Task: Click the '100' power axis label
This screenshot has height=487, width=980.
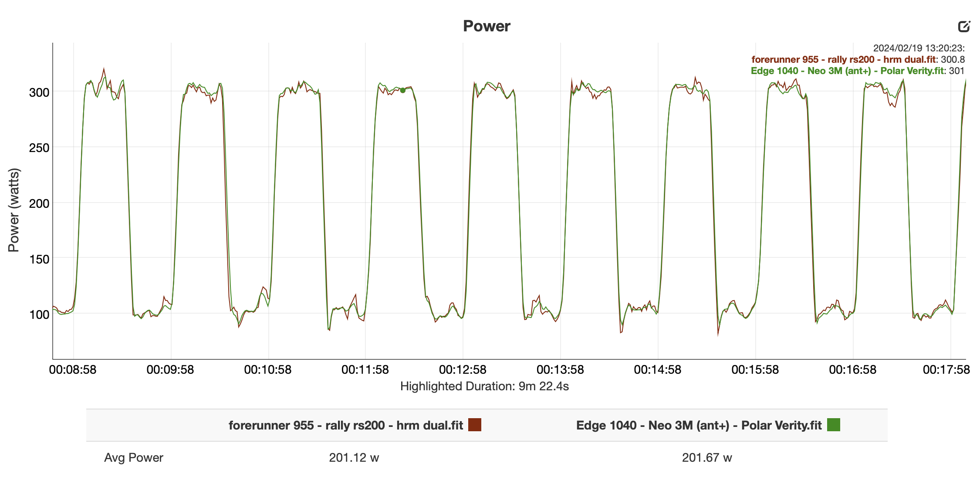Action: point(39,315)
